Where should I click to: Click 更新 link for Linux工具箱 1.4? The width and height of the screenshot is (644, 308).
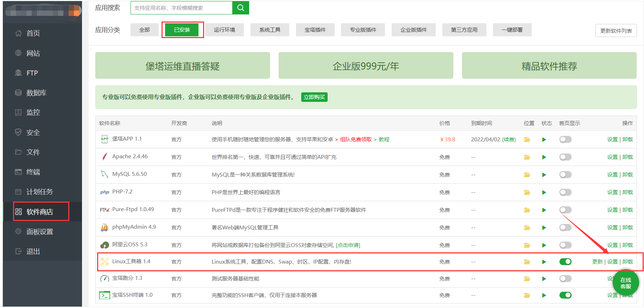coord(598,262)
